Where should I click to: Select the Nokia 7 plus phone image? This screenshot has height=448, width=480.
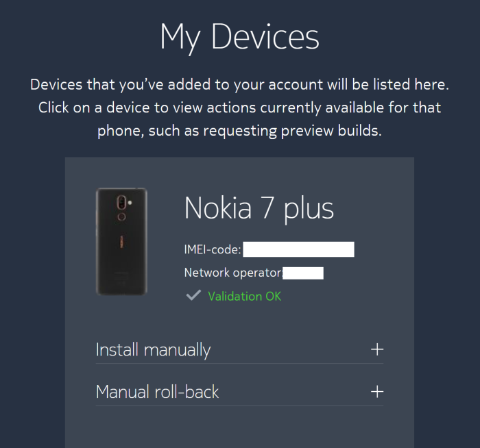[x=121, y=241]
